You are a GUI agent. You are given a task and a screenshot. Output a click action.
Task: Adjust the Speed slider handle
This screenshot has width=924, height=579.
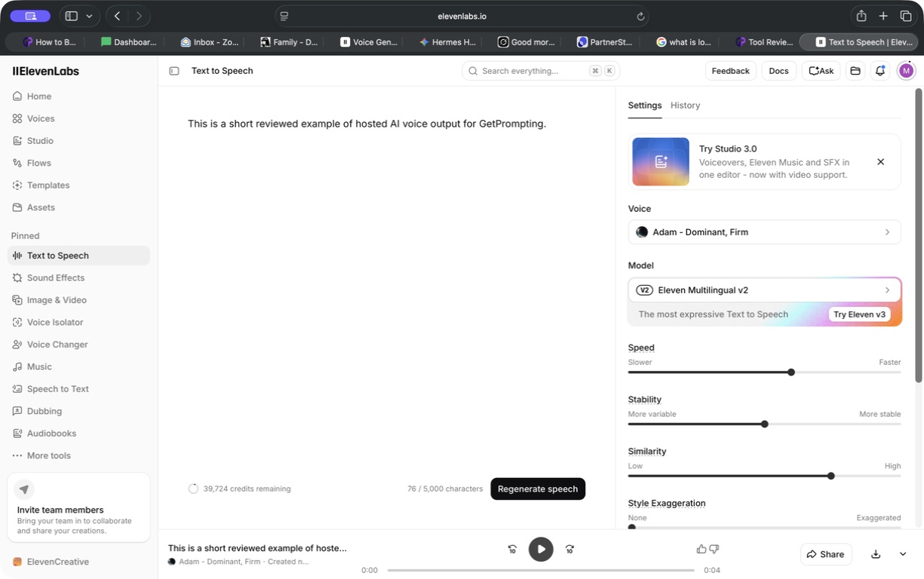[791, 372]
